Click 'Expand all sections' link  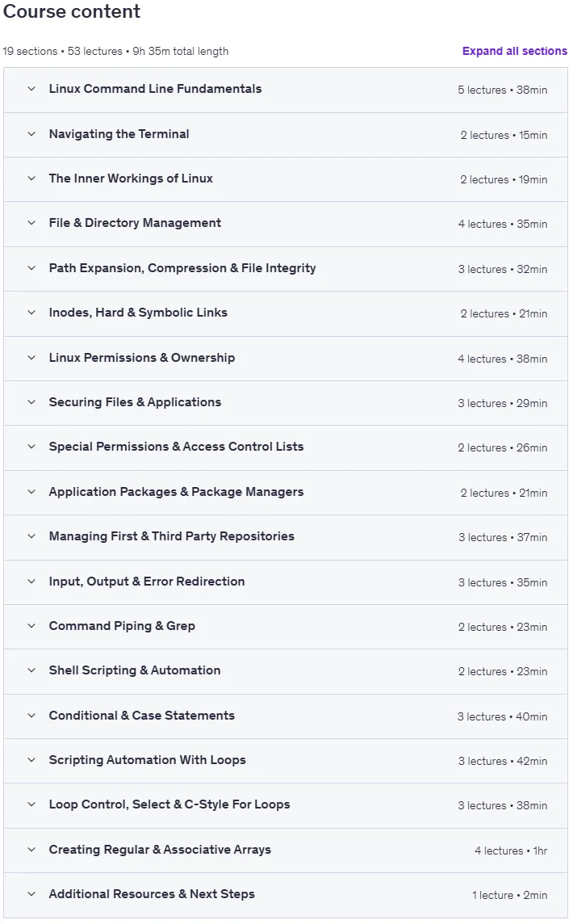click(x=514, y=51)
